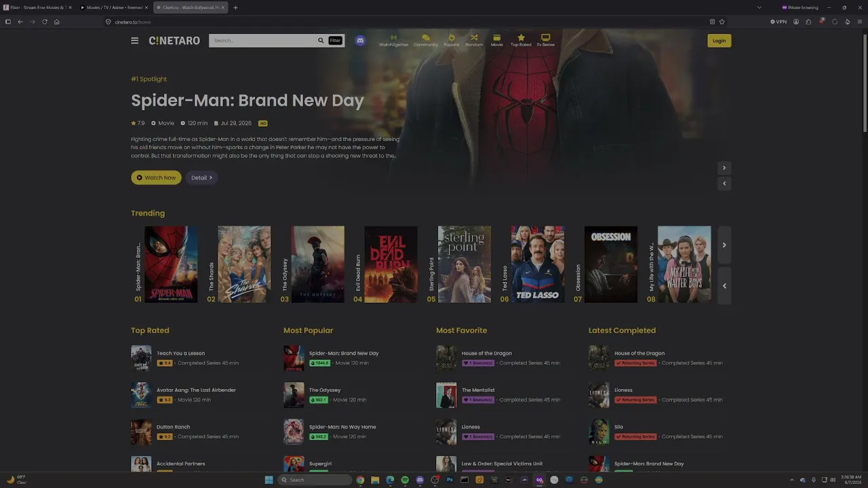
Task: Open Spotify from the taskbar
Action: tap(405, 480)
